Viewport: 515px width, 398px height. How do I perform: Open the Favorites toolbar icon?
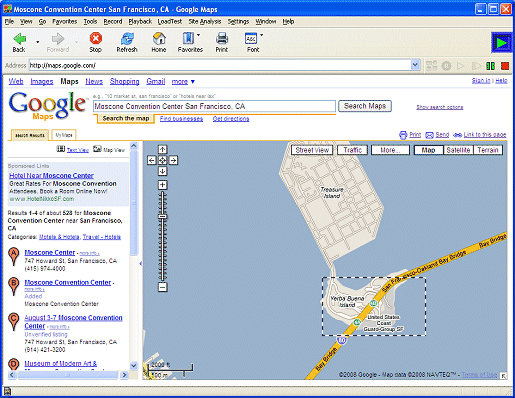click(188, 38)
